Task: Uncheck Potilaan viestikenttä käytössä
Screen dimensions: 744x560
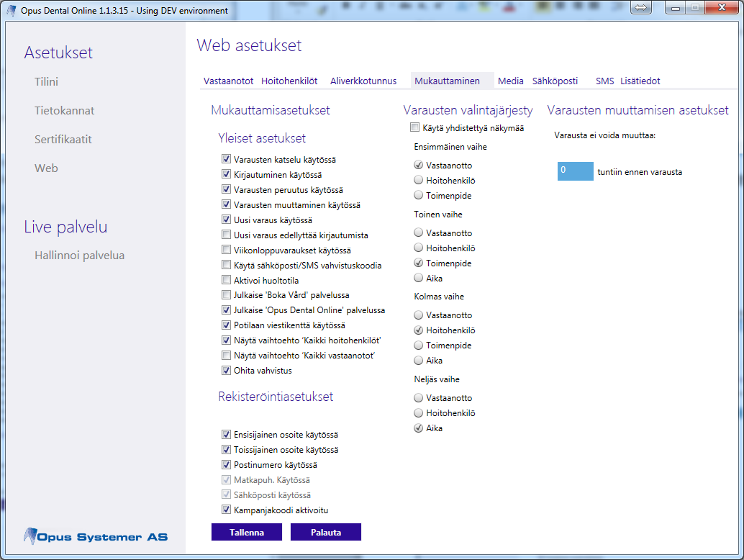Action: click(x=227, y=325)
